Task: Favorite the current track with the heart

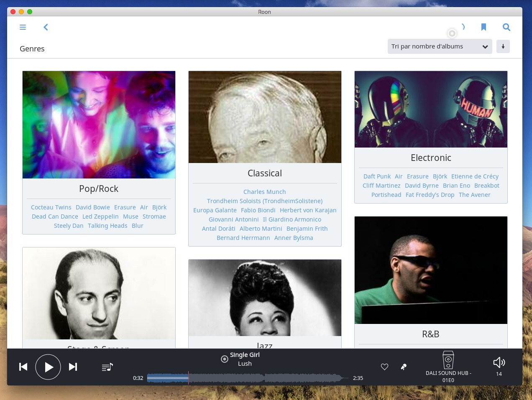Action: pos(385,367)
